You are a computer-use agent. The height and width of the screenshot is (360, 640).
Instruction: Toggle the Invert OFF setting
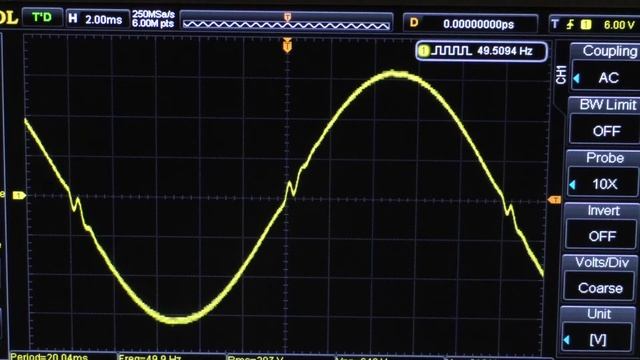pyautogui.click(x=601, y=227)
